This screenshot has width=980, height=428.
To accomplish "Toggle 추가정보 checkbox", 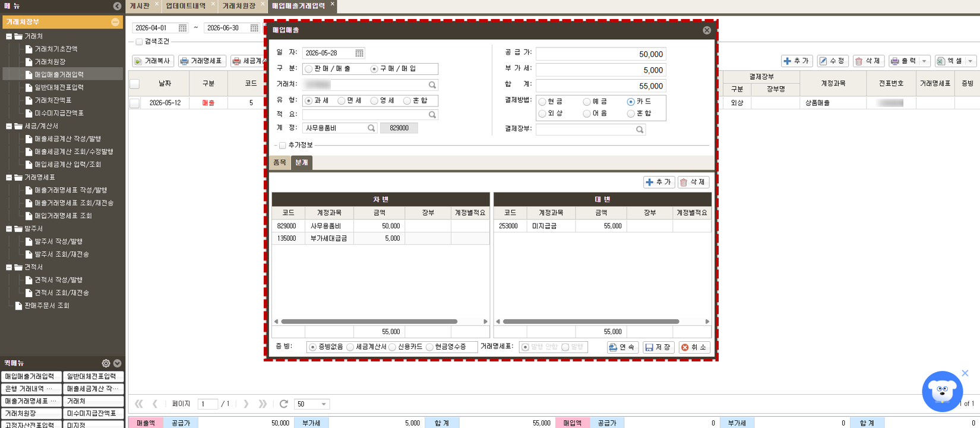I will coord(283,145).
